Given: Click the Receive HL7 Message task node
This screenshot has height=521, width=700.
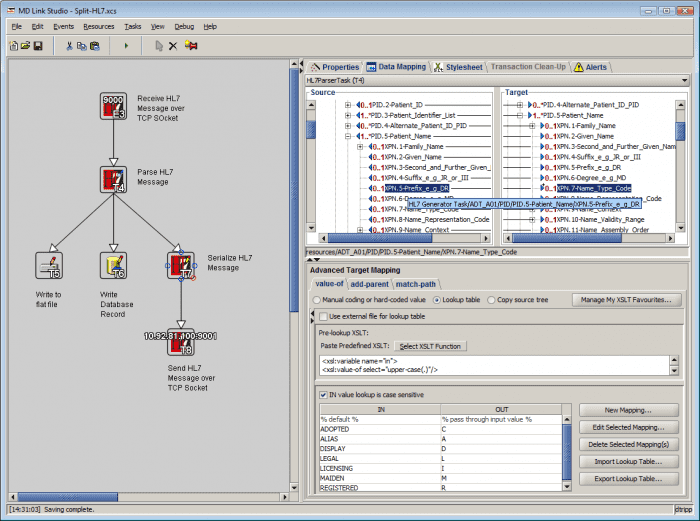Looking at the screenshot, I should (113, 107).
